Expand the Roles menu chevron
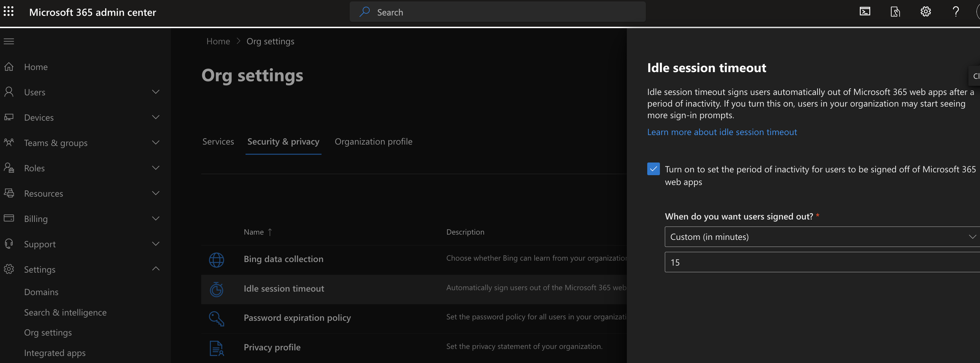 (x=155, y=167)
